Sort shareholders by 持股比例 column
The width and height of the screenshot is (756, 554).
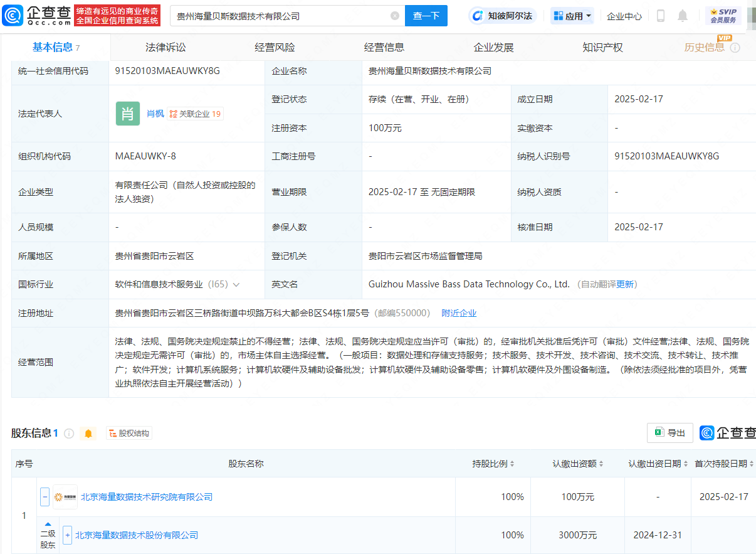tap(493, 464)
